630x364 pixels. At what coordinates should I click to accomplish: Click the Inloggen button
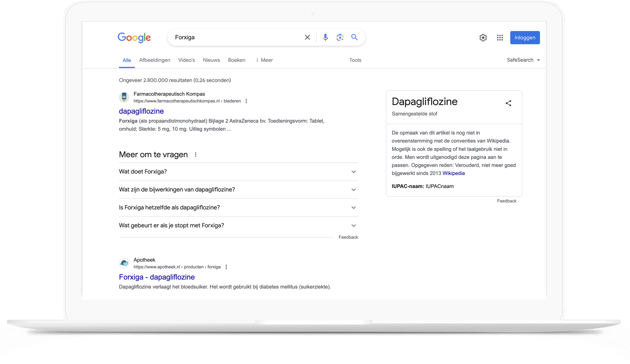tap(525, 38)
